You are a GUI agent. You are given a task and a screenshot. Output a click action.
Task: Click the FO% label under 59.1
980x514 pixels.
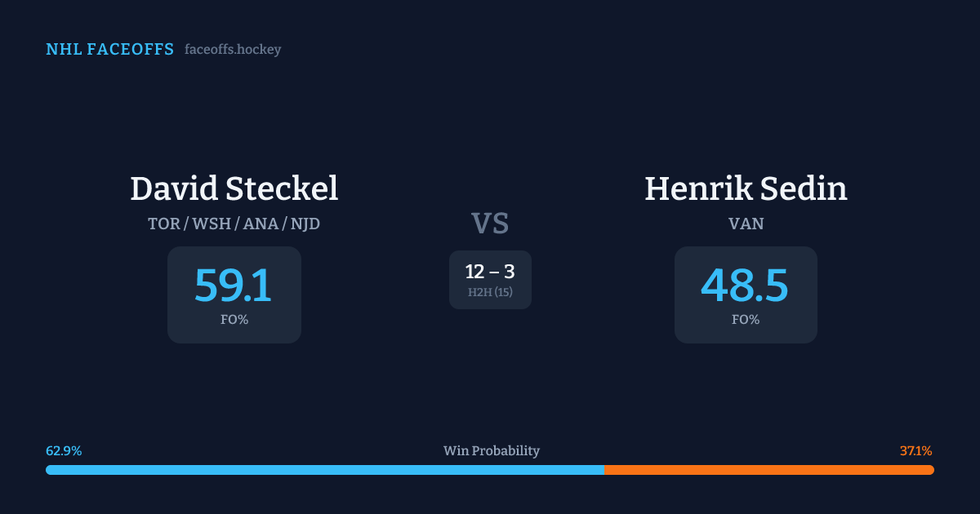[234, 320]
